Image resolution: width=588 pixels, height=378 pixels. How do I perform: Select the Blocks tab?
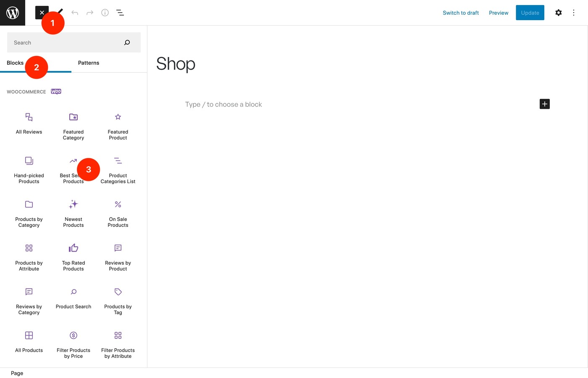pos(15,63)
